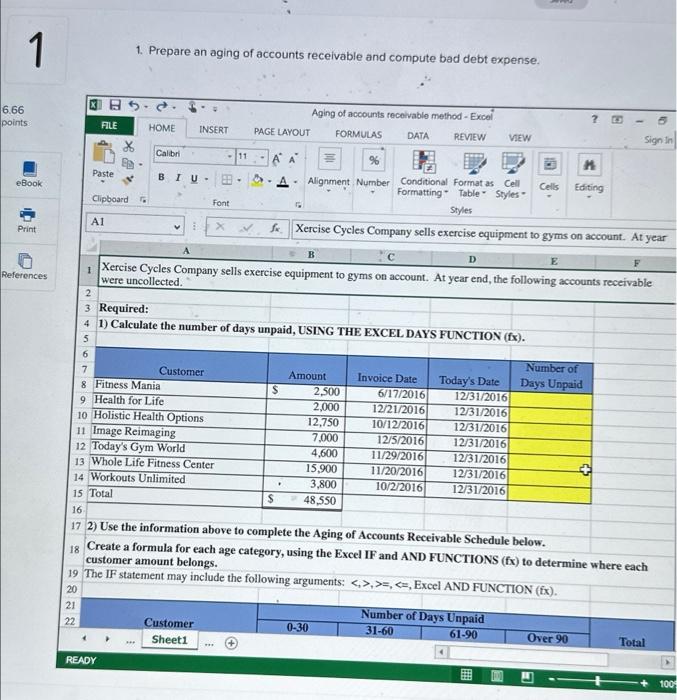Click the Font Color A swatch

(x=282, y=181)
